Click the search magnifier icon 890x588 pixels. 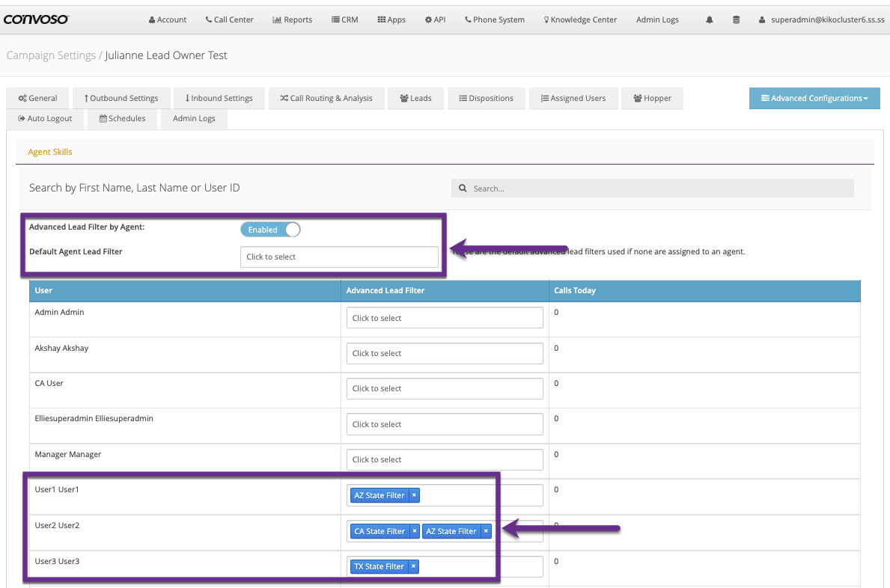[463, 189]
